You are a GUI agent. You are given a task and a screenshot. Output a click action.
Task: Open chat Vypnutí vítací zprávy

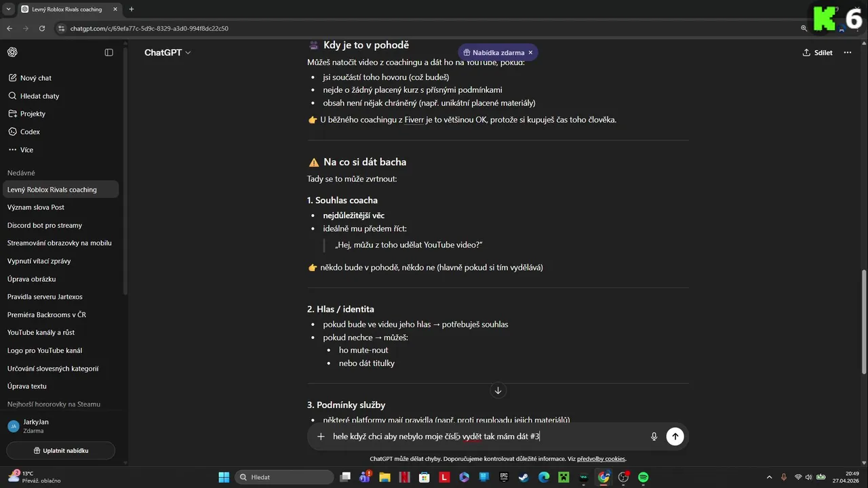(61, 261)
